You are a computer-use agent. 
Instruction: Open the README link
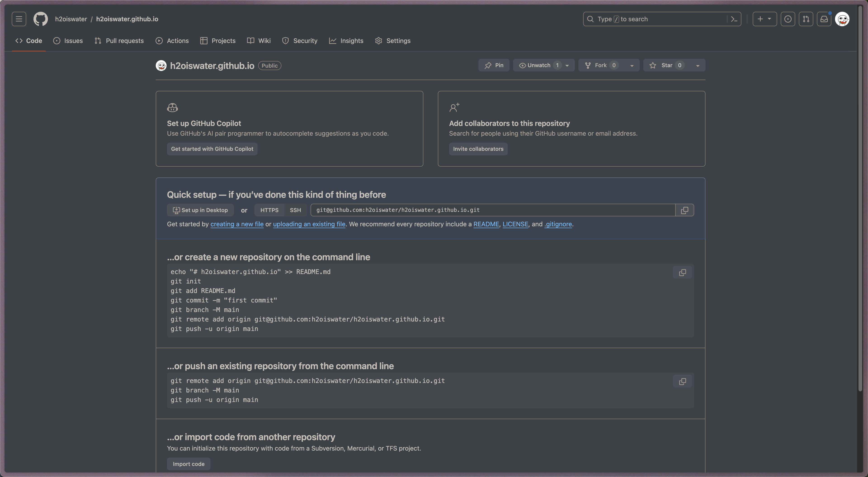pos(486,224)
